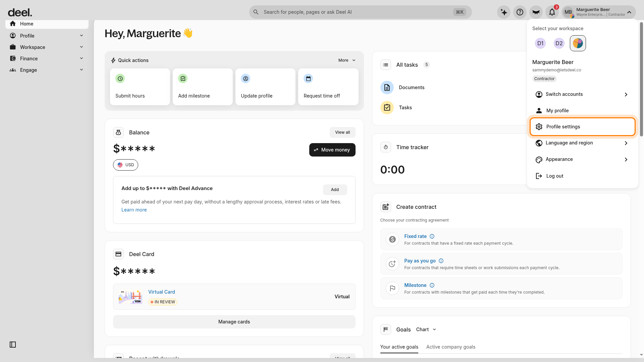
Task: Click the Update profile icon
Action: pyautogui.click(x=246, y=78)
